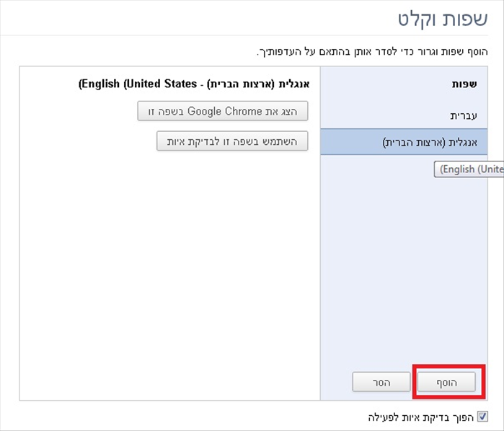504x431 pixels.
Task: Click the divider line under the title
Action: (x=244, y=35)
